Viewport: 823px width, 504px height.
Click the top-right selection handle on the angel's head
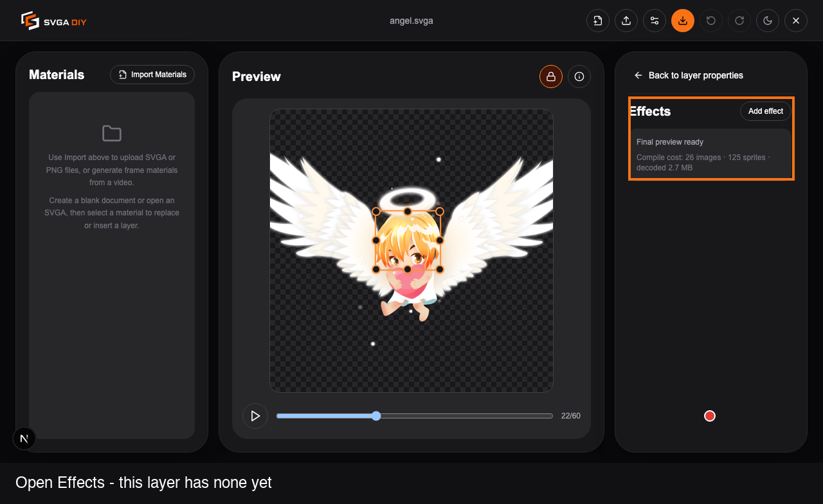pos(440,212)
